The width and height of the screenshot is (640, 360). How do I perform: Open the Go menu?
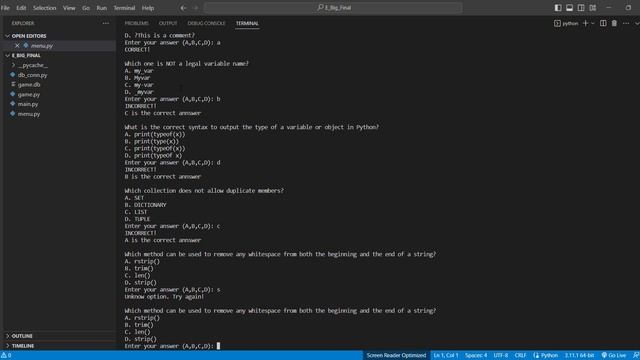click(86, 8)
